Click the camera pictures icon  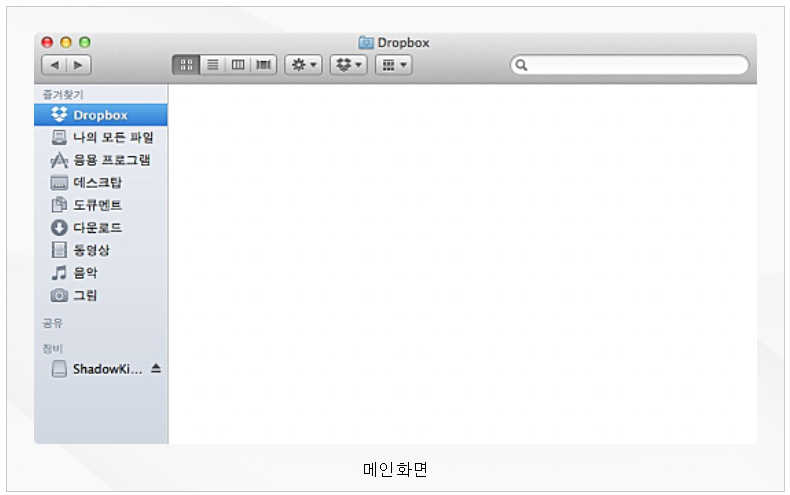[x=59, y=295]
